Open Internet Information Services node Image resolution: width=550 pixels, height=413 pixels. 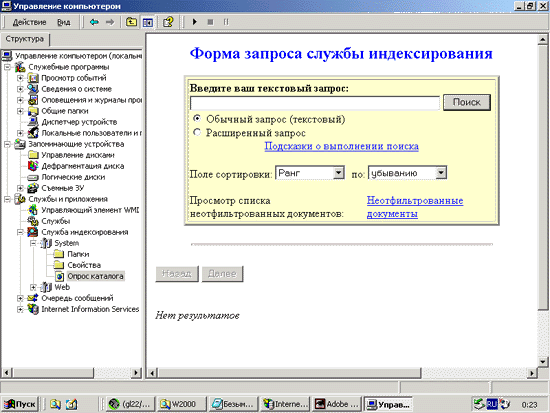(90, 309)
